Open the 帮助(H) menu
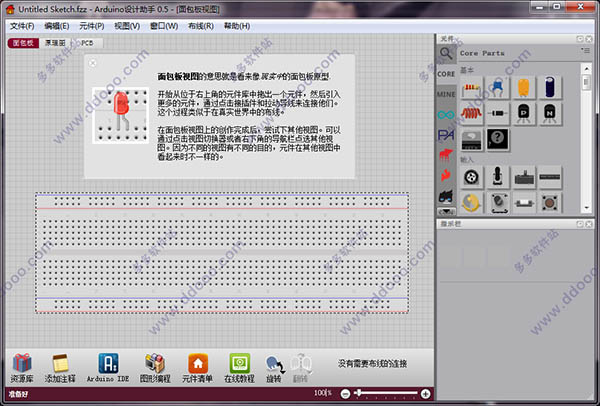The height and width of the screenshot is (406, 600). click(x=237, y=26)
